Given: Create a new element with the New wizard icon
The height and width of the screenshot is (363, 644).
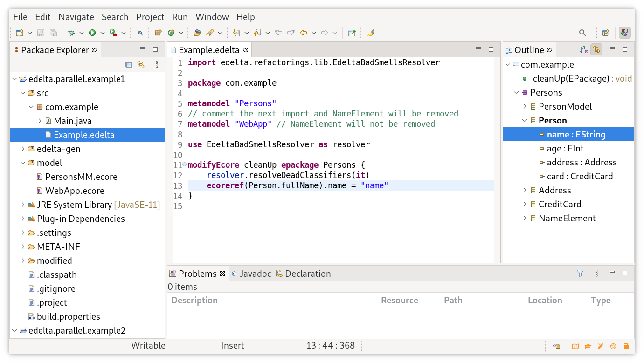Looking at the screenshot, I should tap(19, 33).
